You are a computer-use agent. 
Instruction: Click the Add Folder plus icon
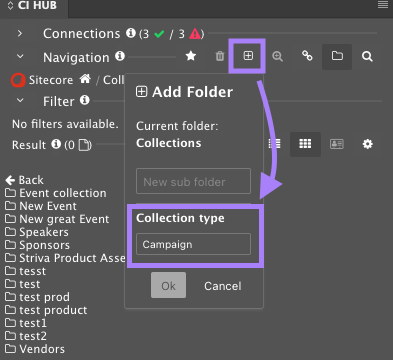(x=248, y=56)
